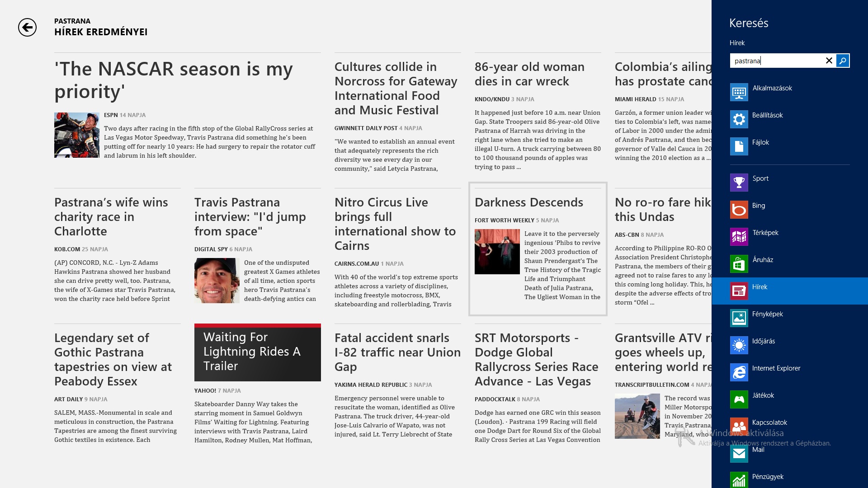Choose the Bing app icon
The width and height of the screenshot is (868, 488).
739,210
